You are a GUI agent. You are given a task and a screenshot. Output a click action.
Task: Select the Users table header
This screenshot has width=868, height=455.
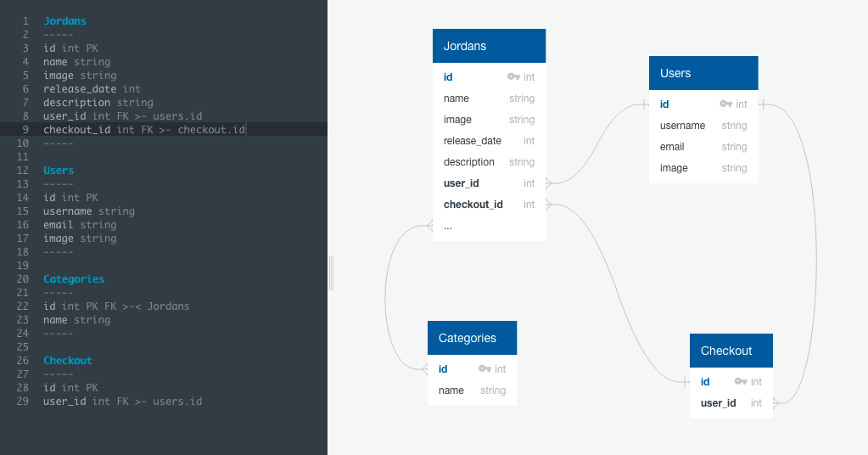[x=703, y=73]
